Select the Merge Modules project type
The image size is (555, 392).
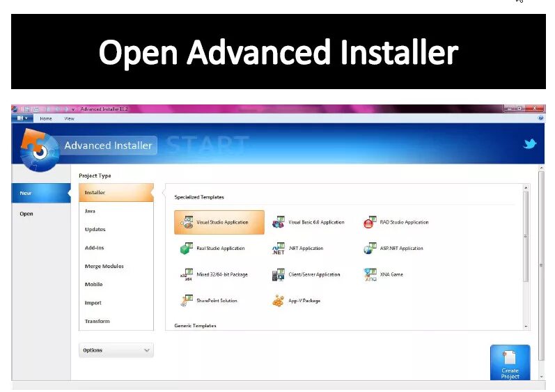[116, 267]
